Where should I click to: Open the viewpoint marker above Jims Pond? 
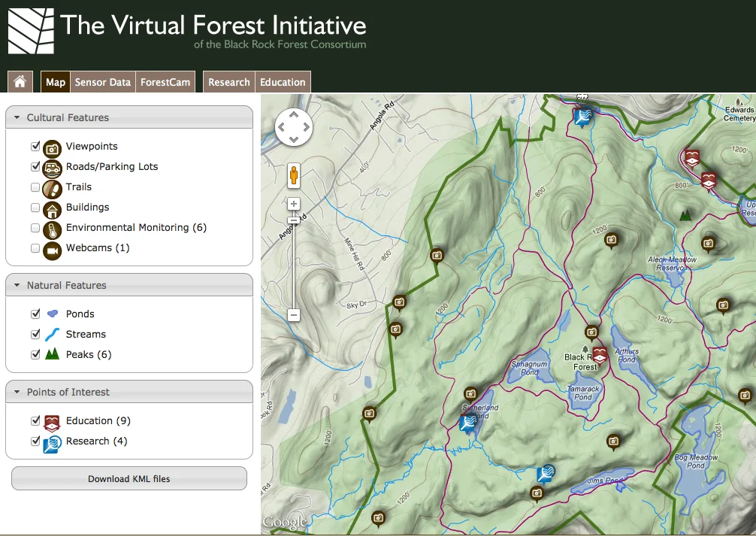pos(613,441)
